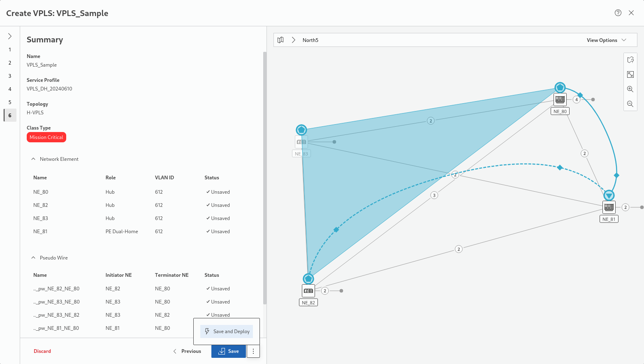Image resolution: width=644 pixels, height=364 pixels.
Task: Click the Save button
Action: (228, 351)
